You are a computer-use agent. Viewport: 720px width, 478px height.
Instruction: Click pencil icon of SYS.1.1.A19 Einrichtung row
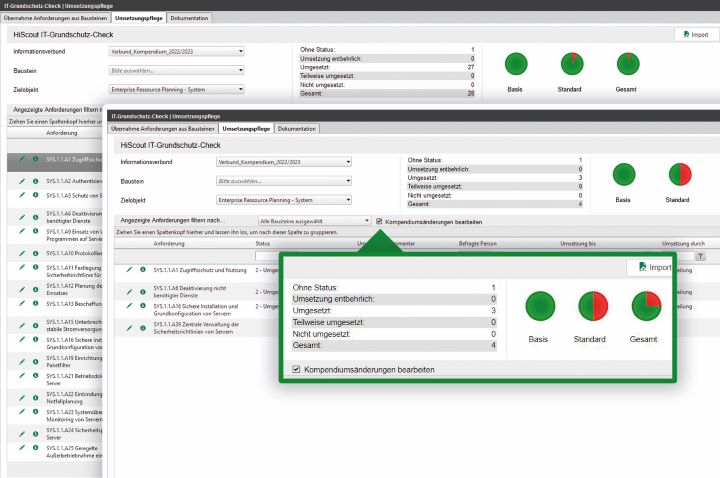[x=22, y=362]
